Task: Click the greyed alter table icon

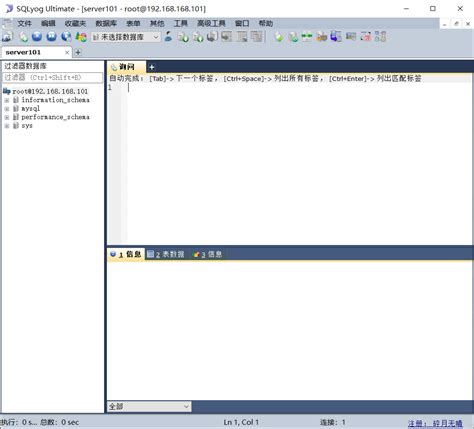Action: coord(242,37)
